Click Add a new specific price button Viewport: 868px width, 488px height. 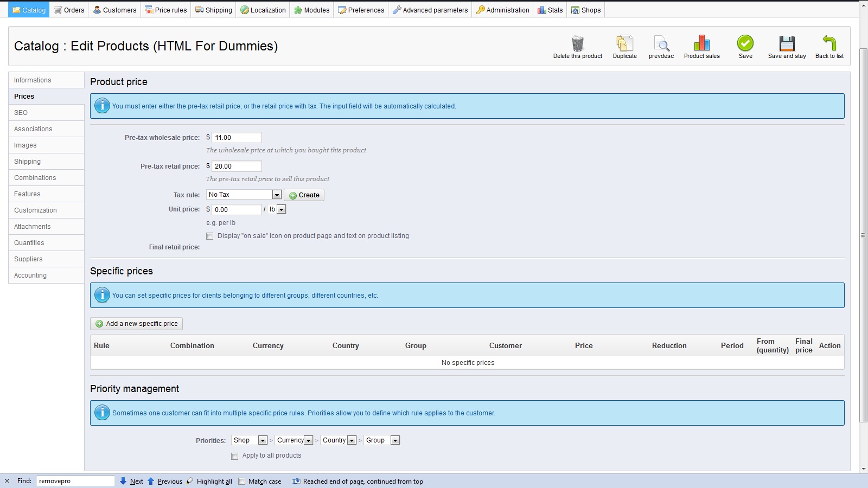[137, 324]
